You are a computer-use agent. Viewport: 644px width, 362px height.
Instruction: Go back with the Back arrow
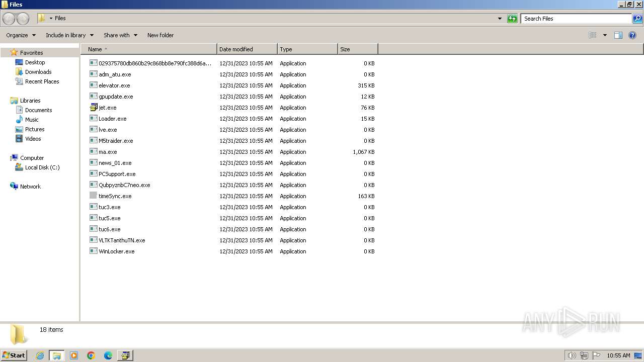pyautogui.click(x=9, y=19)
